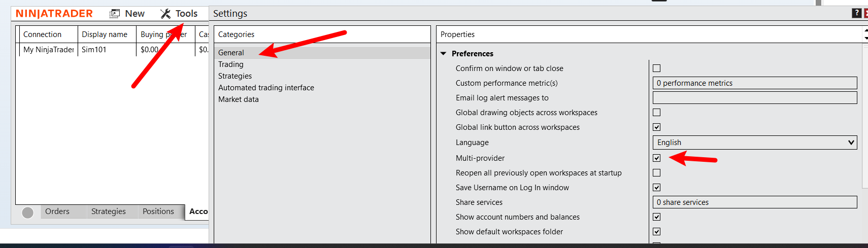Click the Email log alert messages field
This screenshot has height=248, width=868.
[x=754, y=98]
